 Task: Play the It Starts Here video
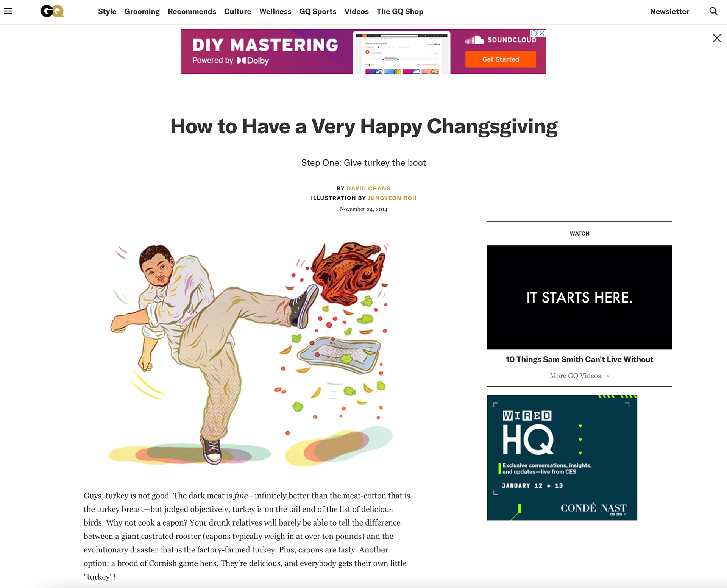click(x=579, y=297)
